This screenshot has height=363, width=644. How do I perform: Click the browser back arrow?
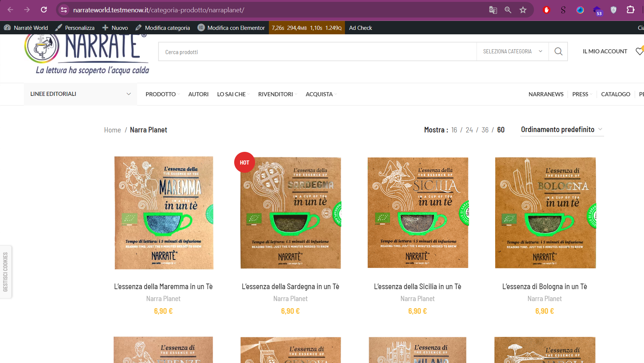click(x=10, y=10)
